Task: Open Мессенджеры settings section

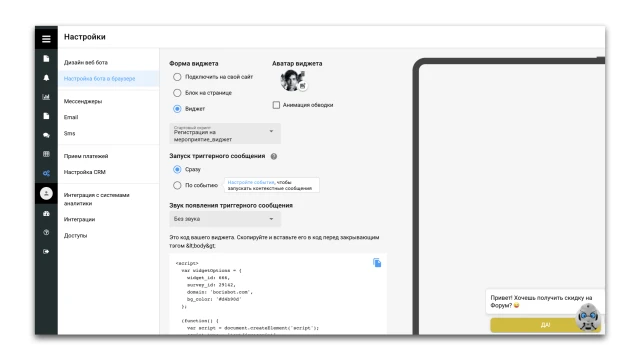Action: pos(83,101)
